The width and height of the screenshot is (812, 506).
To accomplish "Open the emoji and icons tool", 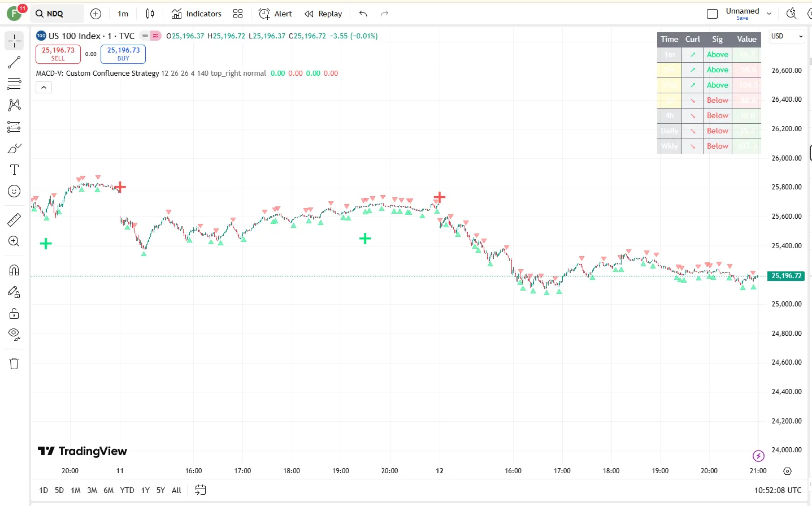I will tap(14, 192).
